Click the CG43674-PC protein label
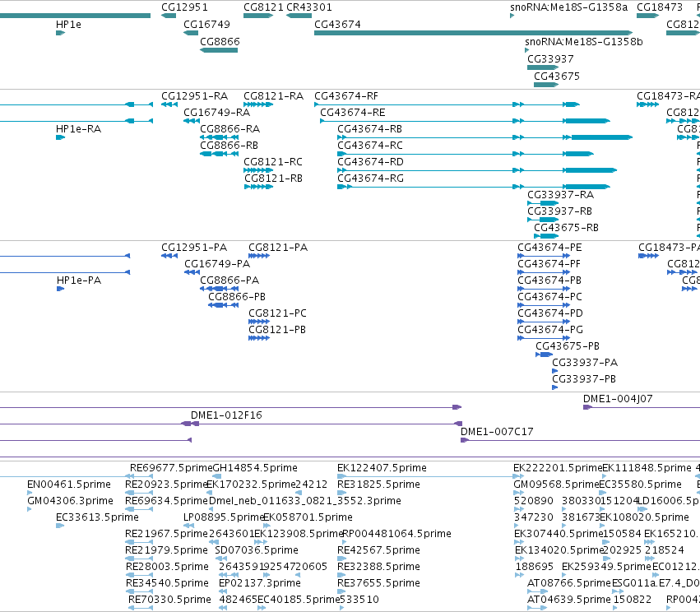The width and height of the screenshot is (700, 612). [x=549, y=297]
